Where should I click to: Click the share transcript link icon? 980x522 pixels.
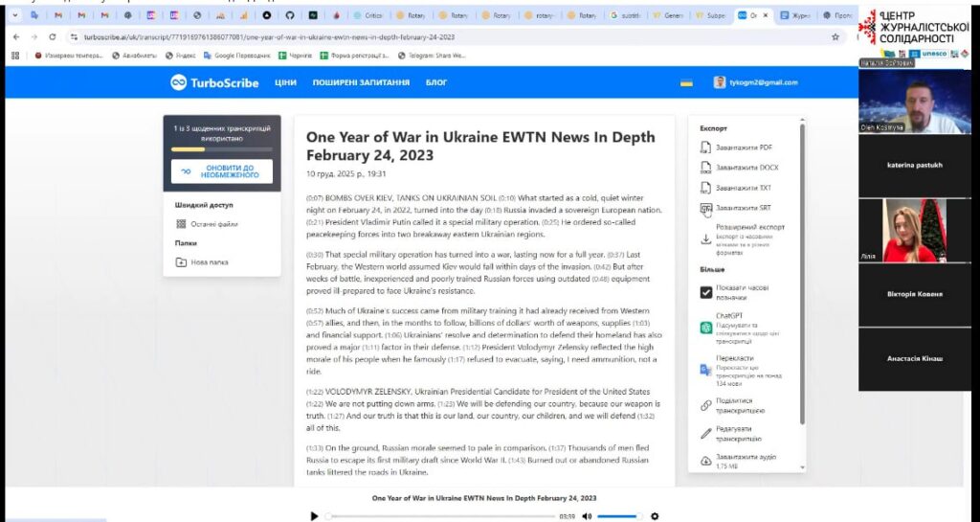(705, 406)
